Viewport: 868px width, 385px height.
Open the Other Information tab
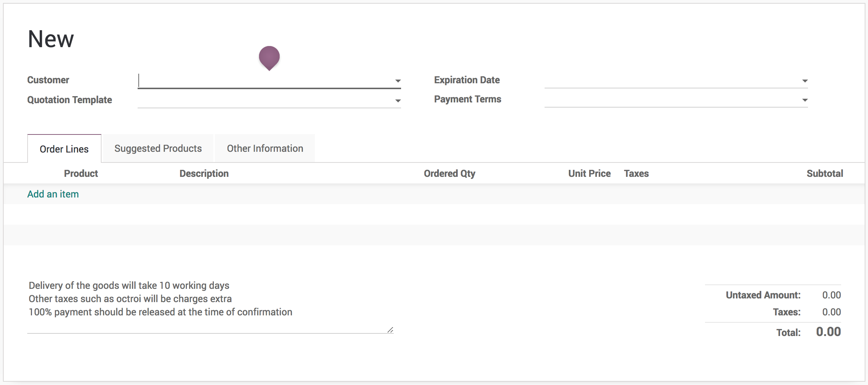(x=265, y=148)
